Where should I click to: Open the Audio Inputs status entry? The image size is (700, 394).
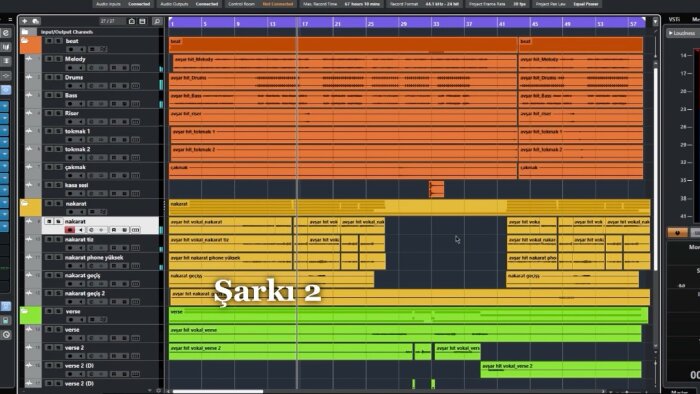(x=123, y=4)
